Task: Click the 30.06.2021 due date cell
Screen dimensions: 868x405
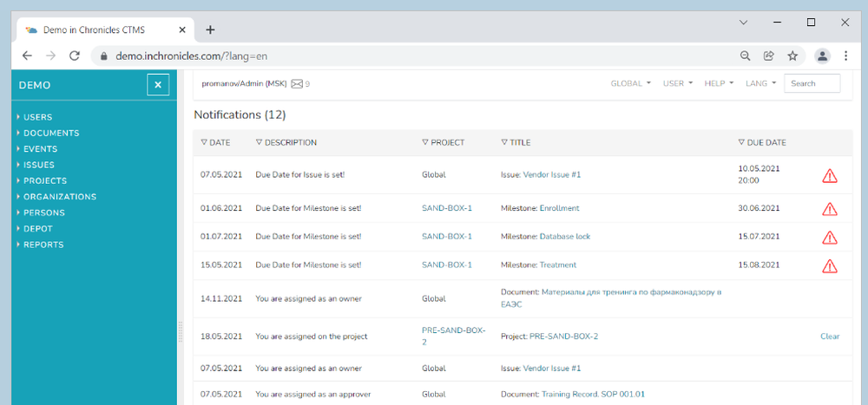Action: [x=759, y=208]
